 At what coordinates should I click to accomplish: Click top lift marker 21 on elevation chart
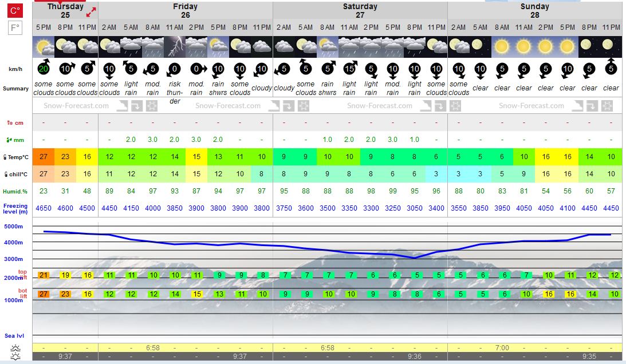tap(44, 275)
